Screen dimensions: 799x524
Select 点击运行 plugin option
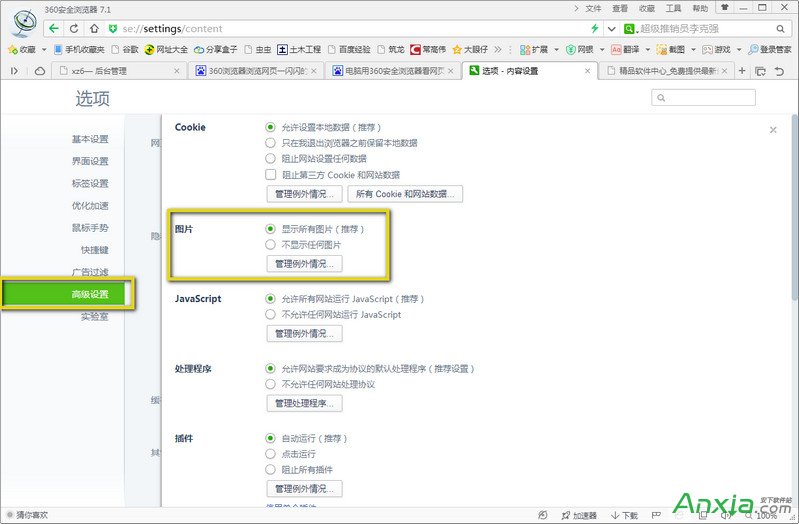[x=271, y=454]
